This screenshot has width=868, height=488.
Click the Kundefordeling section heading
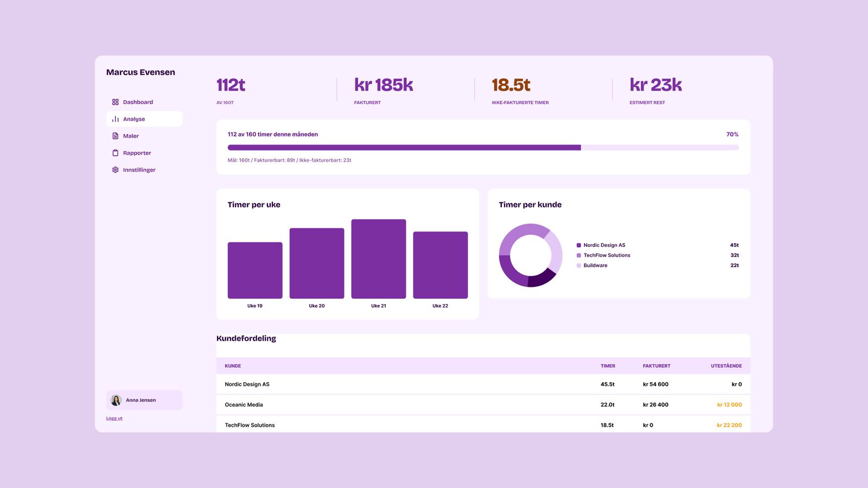(x=246, y=338)
